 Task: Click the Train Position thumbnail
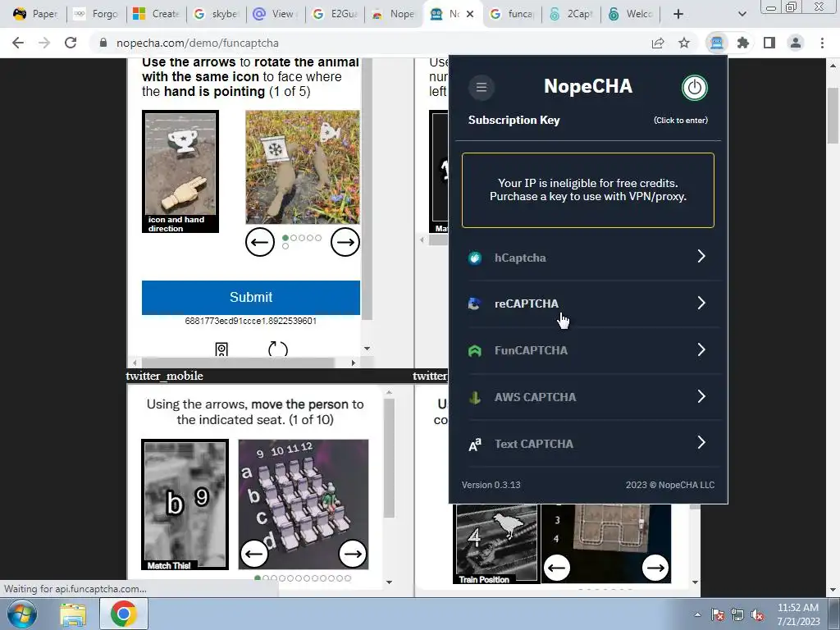point(495,544)
